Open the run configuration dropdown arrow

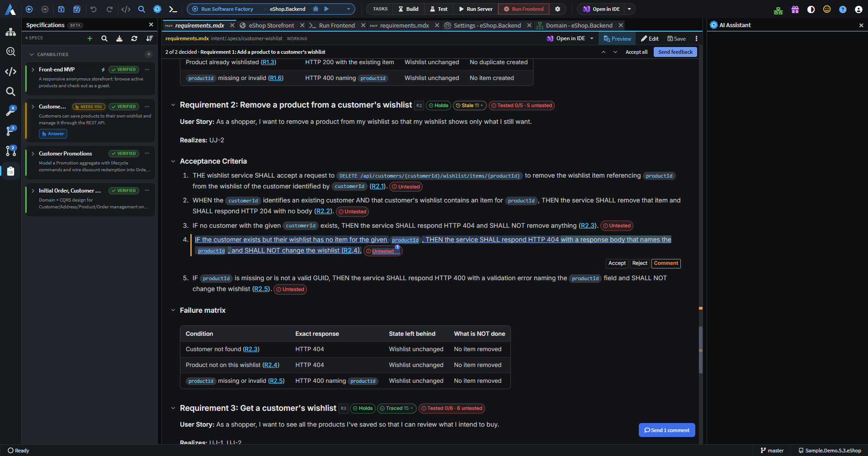(x=349, y=9)
